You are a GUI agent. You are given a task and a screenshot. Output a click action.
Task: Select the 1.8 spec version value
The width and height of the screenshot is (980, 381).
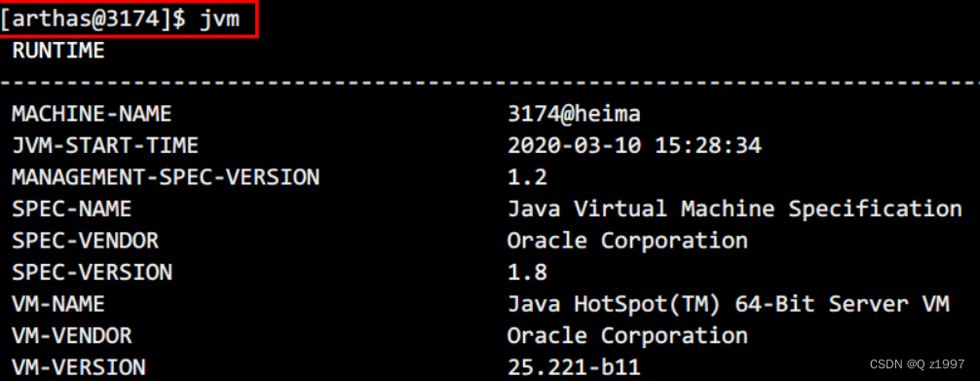pos(527,272)
